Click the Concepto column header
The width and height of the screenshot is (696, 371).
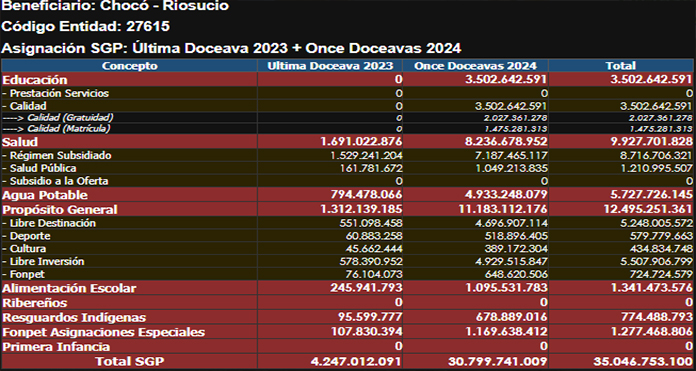point(129,66)
